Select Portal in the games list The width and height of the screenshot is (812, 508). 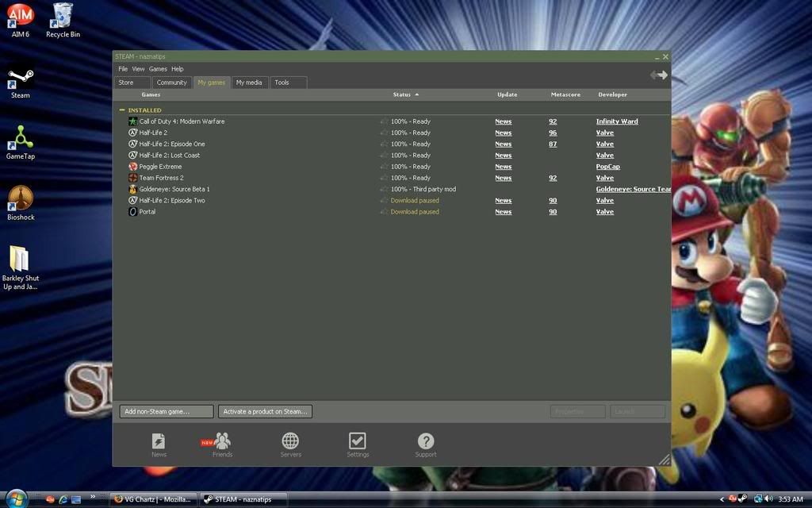147,212
